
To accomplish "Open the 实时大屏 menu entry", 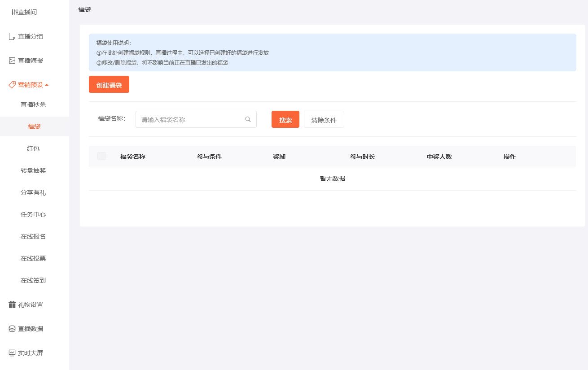I will [31, 353].
